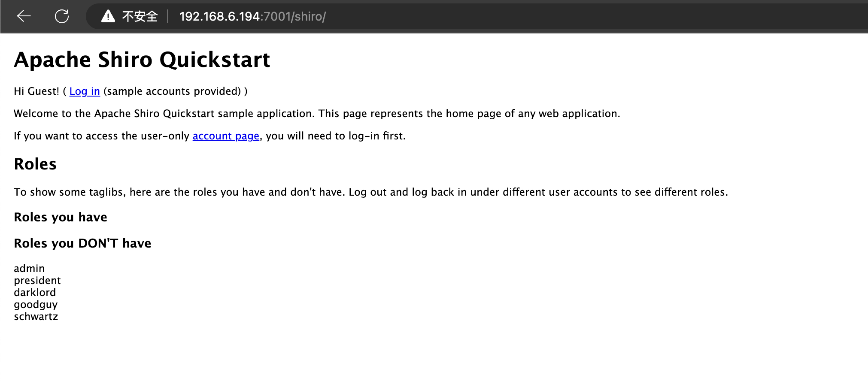Screen dimensions: 868x381
Task: Click the Roles you have subheading
Action: pyautogui.click(x=61, y=217)
